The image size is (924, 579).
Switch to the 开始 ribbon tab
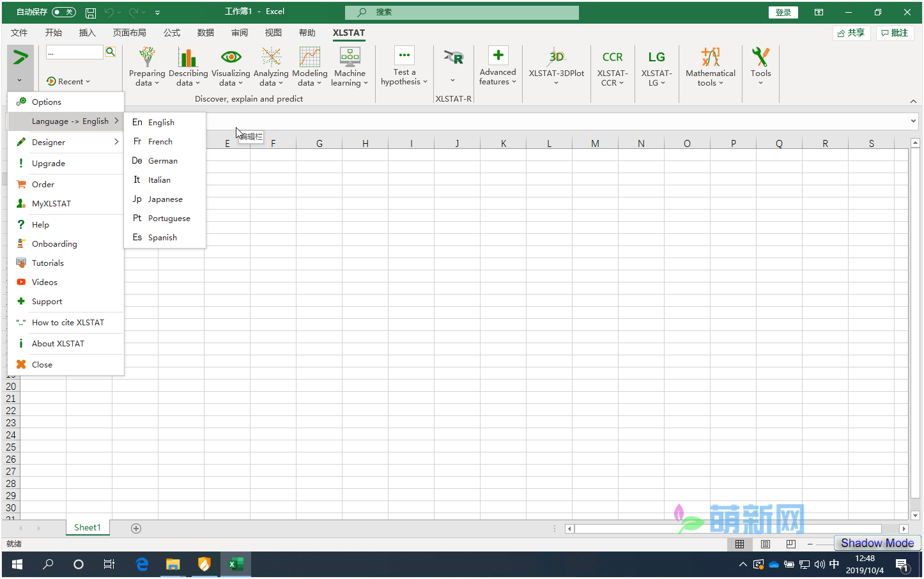point(54,33)
